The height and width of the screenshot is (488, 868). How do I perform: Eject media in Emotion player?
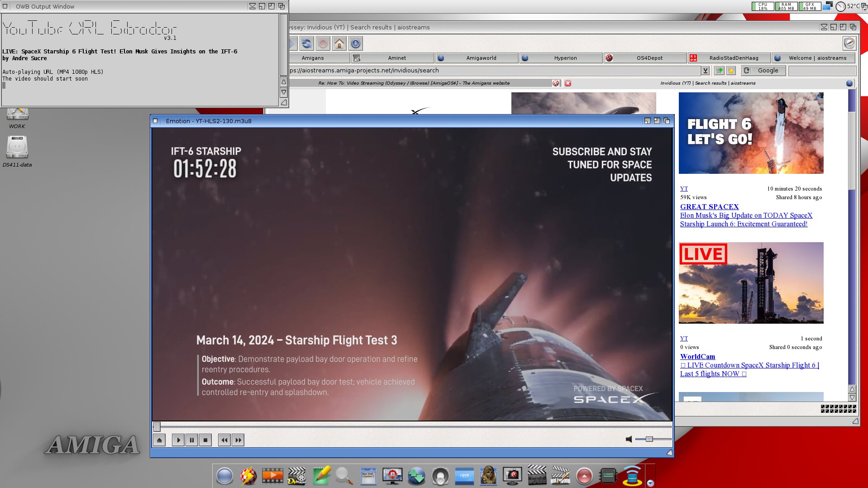coord(159,440)
